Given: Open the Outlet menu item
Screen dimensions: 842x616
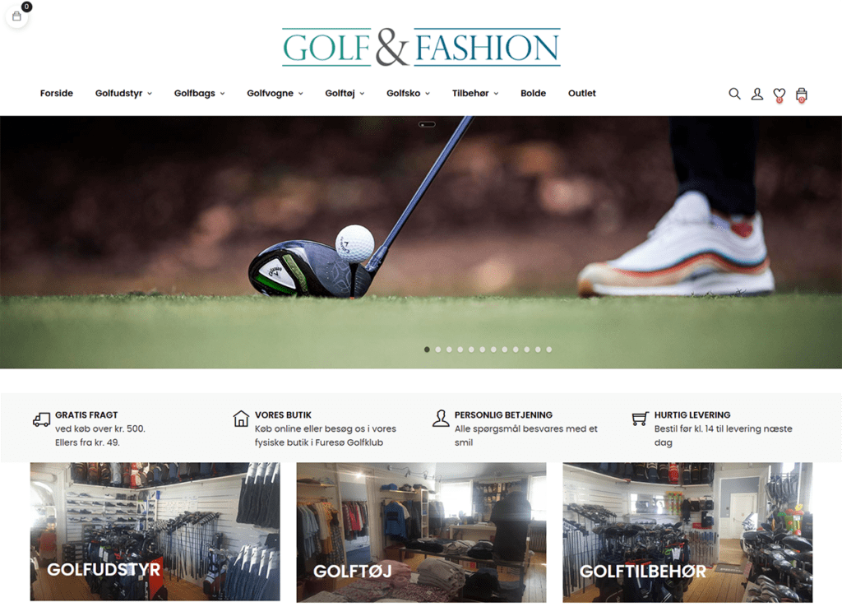Looking at the screenshot, I should coord(582,94).
